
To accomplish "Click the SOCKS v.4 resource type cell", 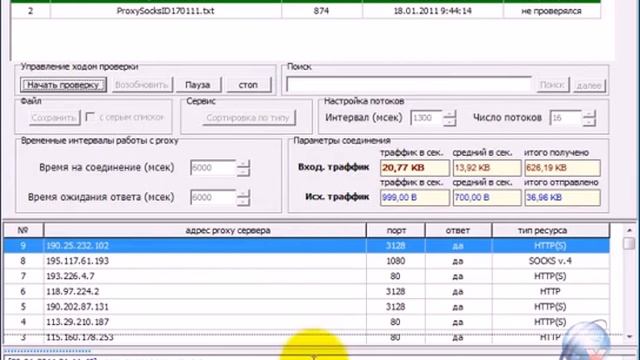I will 551,261.
